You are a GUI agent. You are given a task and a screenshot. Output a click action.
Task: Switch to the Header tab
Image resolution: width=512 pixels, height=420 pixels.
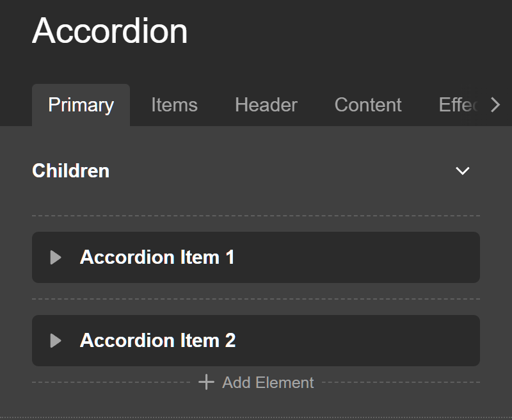click(266, 104)
